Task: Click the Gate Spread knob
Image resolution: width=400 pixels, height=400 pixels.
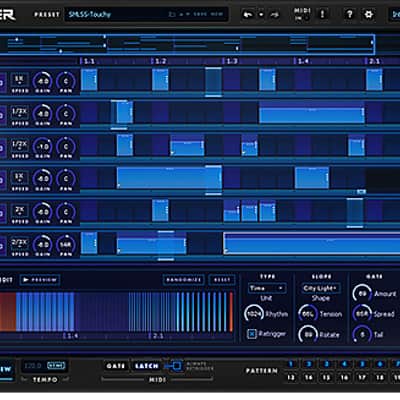Action: click(x=362, y=314)
